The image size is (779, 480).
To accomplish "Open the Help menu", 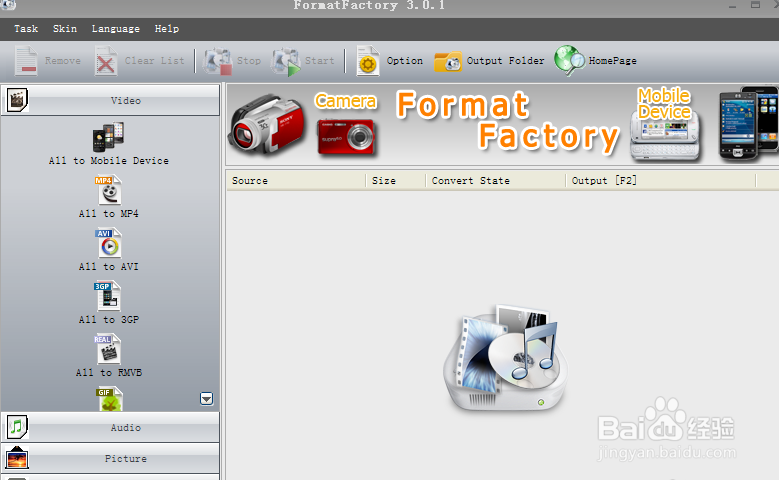I will 167,29.
